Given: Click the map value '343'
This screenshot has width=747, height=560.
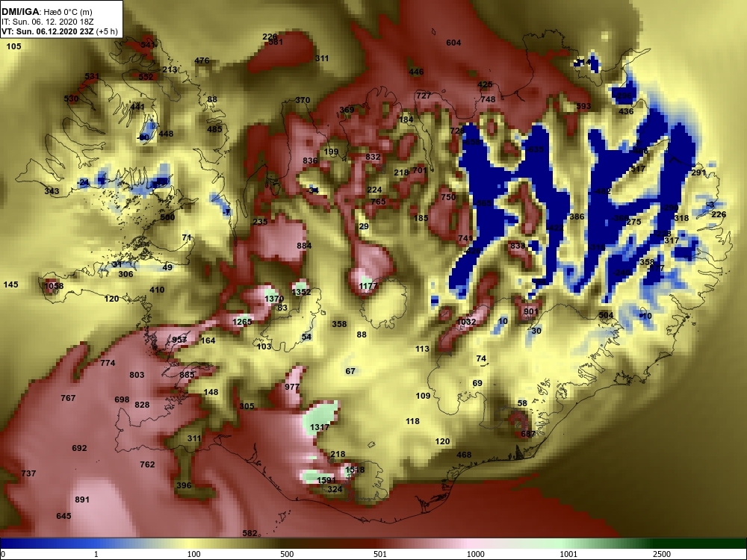Looking at the screenshot, I should pyautogui.click(x=52, y=191).
